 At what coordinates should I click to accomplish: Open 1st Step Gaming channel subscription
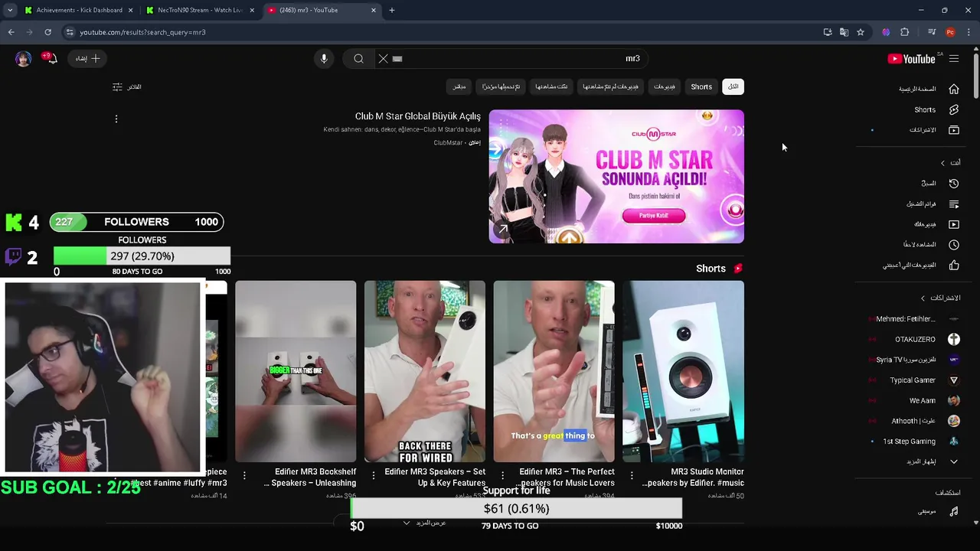915,442
